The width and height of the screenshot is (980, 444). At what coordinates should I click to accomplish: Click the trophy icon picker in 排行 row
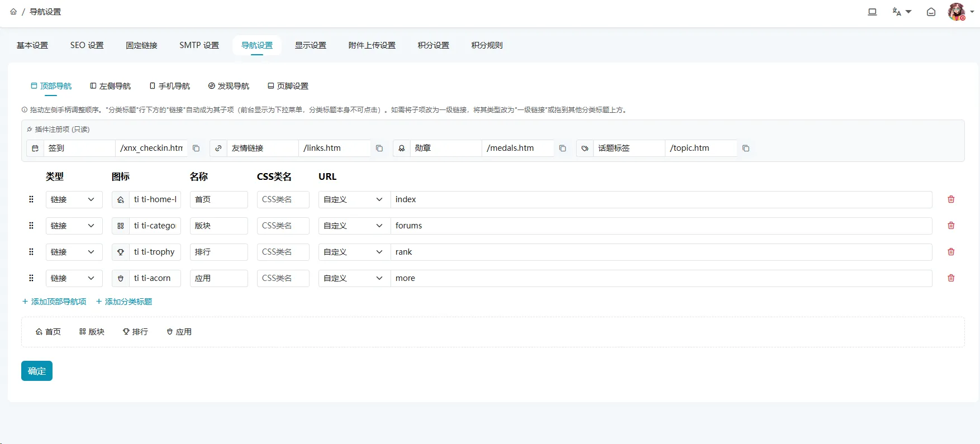pyautogui.click(x=121, y=252)
